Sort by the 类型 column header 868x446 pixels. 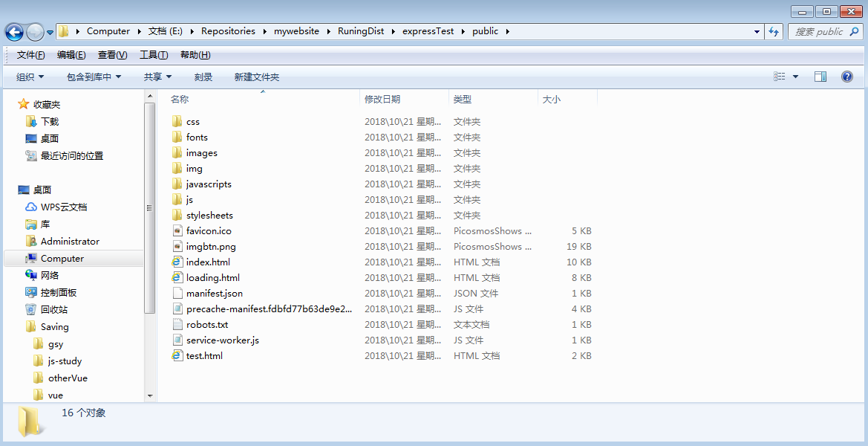pos(463,99)
